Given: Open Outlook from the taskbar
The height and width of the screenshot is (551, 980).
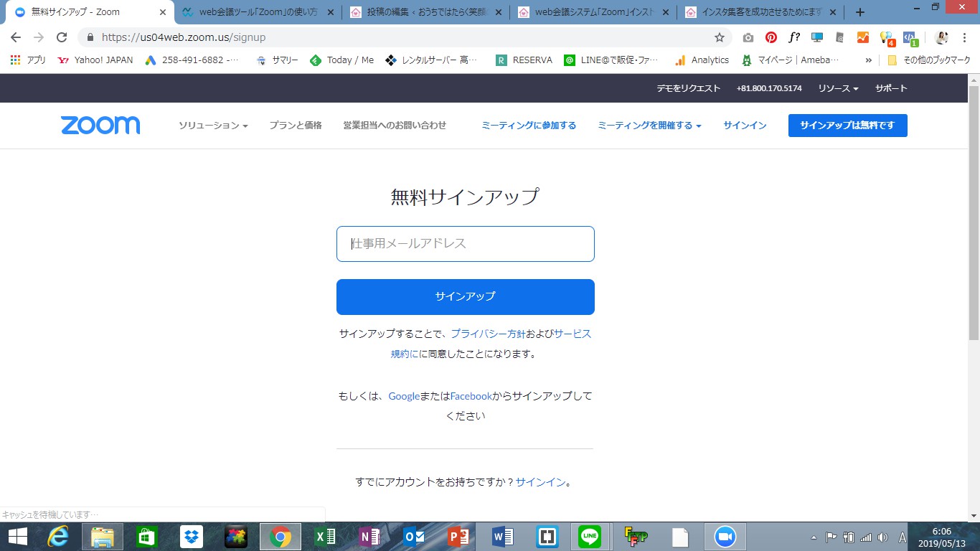Looking at the screenshot, I should click(x=414, y=537).
